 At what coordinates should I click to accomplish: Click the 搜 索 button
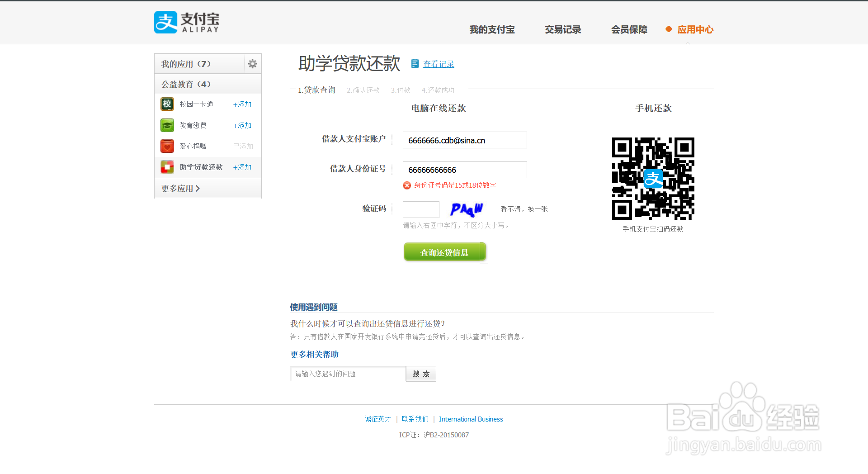[x=421, y=374]
